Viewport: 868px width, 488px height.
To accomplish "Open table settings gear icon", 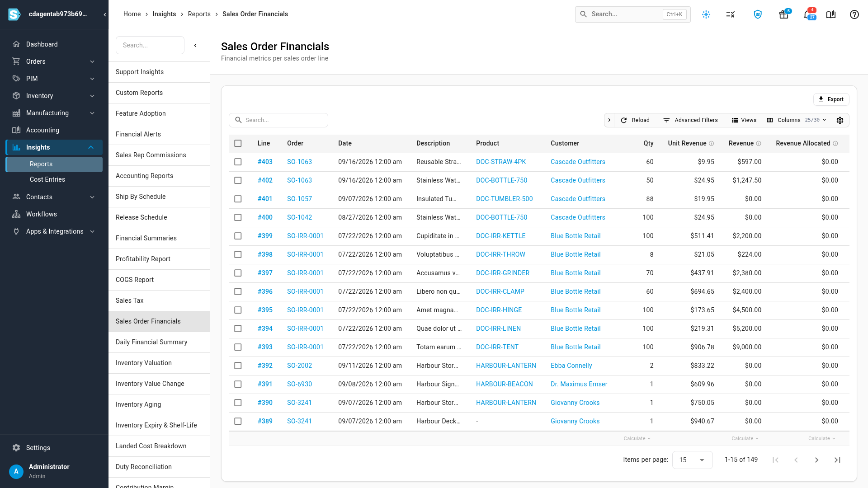I will [840, 120].
